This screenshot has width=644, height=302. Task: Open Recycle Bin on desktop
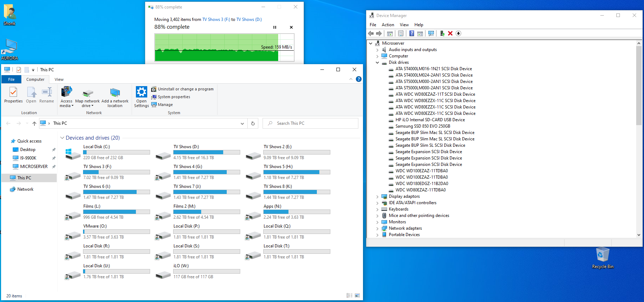[x=602, y=258]
